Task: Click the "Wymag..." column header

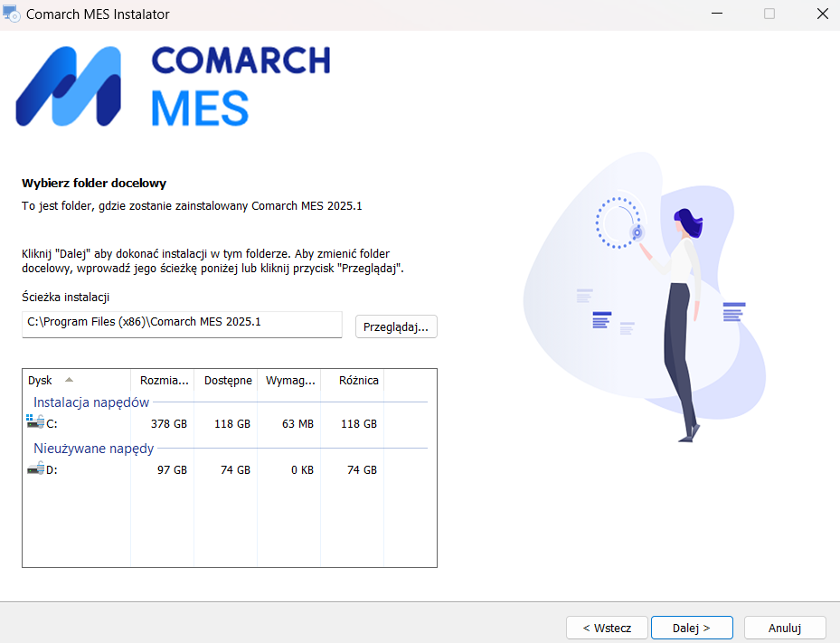Action: 289,381
